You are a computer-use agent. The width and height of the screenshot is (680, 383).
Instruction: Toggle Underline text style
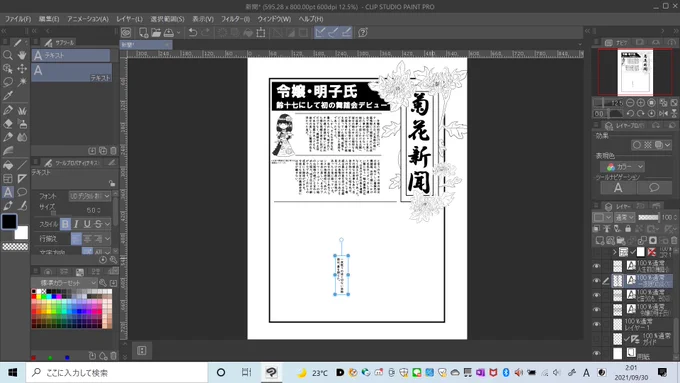(87, 224)
